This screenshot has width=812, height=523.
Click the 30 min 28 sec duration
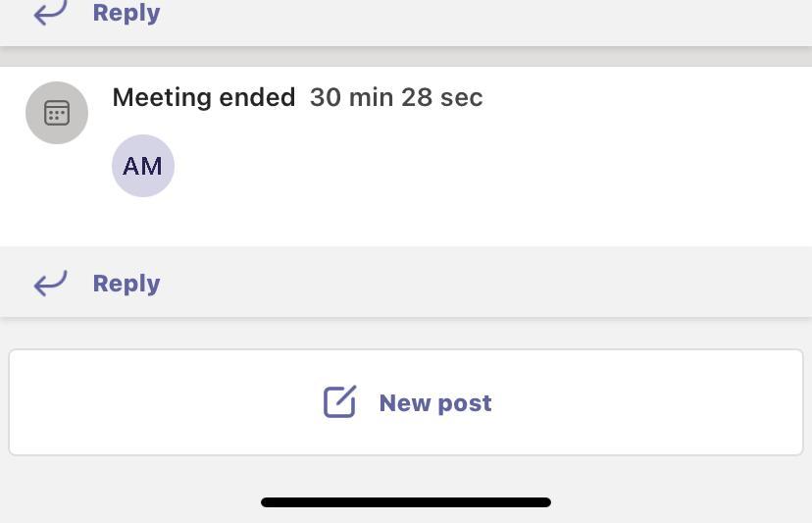396,97
